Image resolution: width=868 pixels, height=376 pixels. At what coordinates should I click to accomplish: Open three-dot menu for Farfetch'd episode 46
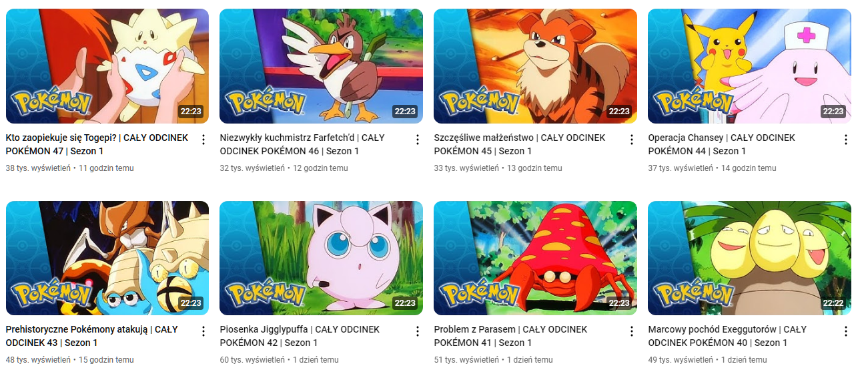pyautogui.click(x=418, y=140)
